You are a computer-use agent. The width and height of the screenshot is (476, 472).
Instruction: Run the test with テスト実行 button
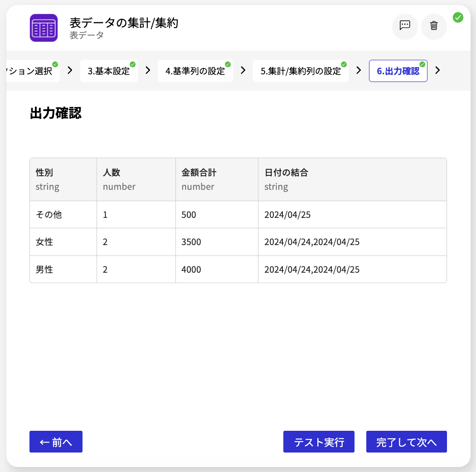click(x=319, y=442)
